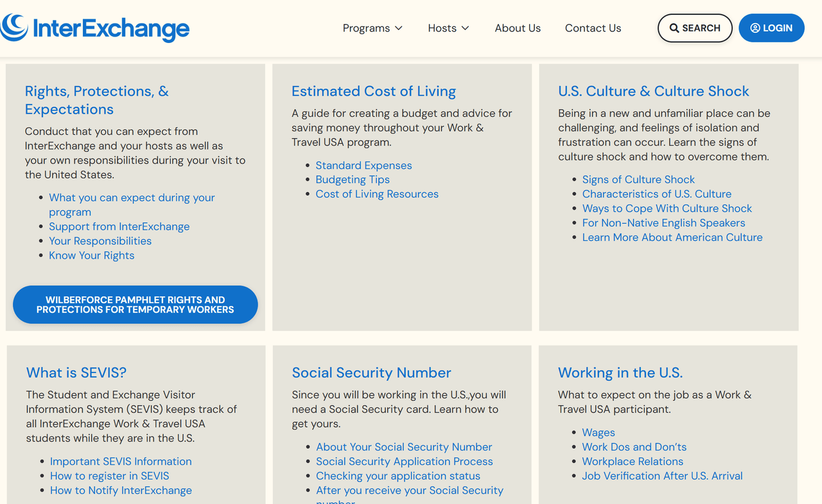The image size is (822, 504).
Task: Click the magnifier icon in Search button
Action: (674, 28)
